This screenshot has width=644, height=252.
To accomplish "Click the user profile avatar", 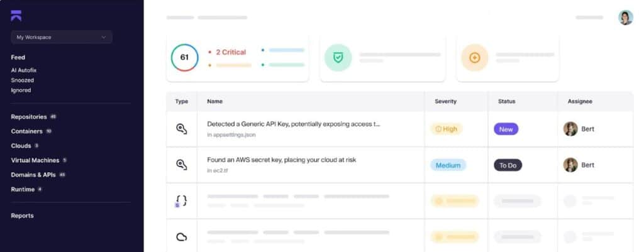I will tap(626, 18).
